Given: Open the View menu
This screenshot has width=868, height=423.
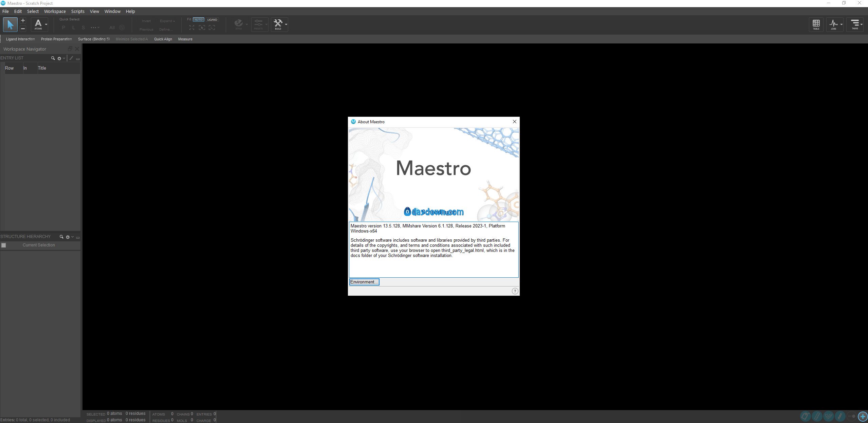Looking at the screenshot, I should pos(94,11).
